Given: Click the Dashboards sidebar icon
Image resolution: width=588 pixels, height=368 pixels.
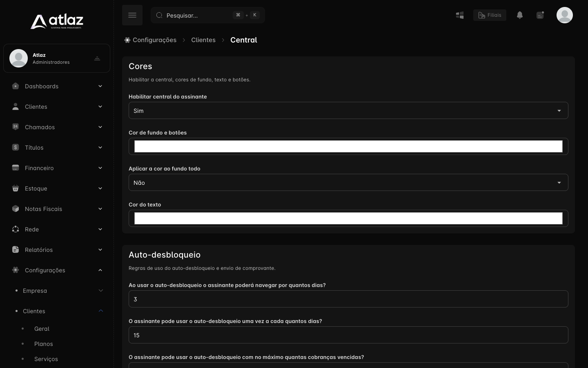Looking at the screenshot, I should (16, 86).
